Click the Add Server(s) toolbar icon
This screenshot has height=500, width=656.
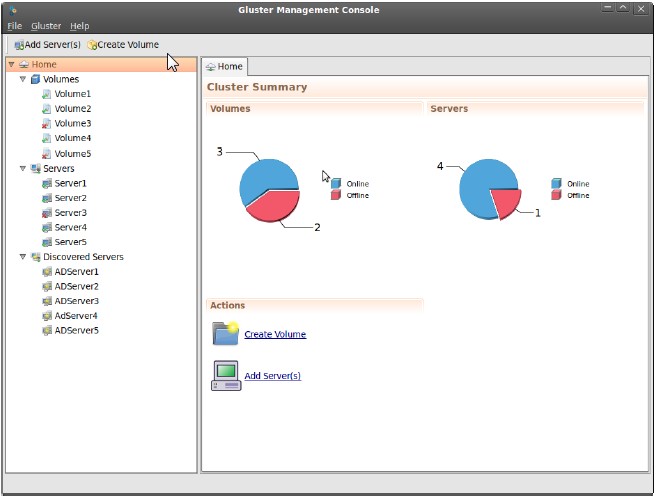pyautogui.click(x=19, y=45)
